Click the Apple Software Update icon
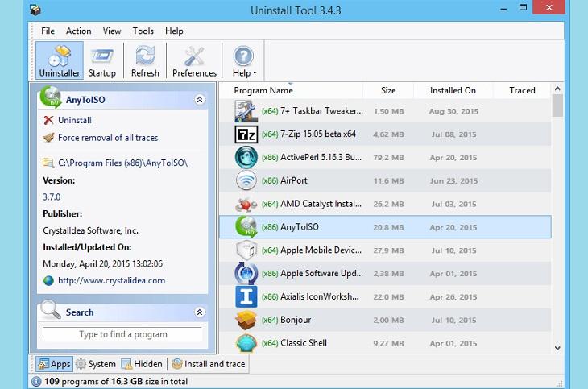This screenshot has width=588, height=389. (246, 274)
